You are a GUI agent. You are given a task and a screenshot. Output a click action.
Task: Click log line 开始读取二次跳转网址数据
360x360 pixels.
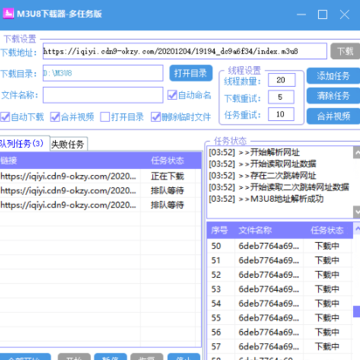(279, 187)
